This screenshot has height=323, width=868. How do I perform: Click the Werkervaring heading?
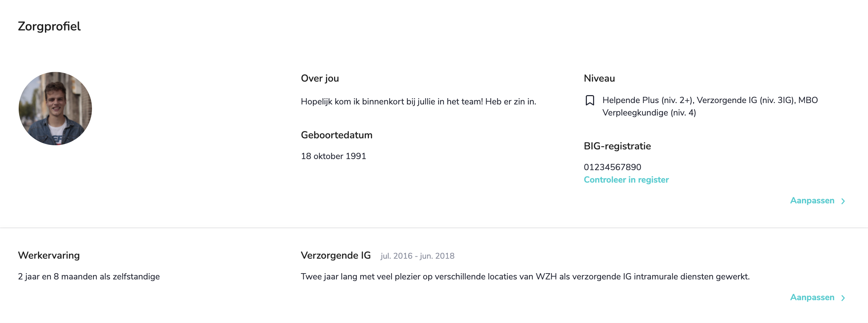click(x=49, y=256)
